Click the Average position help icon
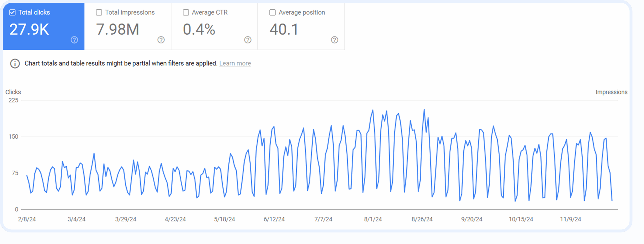This screenshot has width=644, height=244. click(x=334, y=40)
